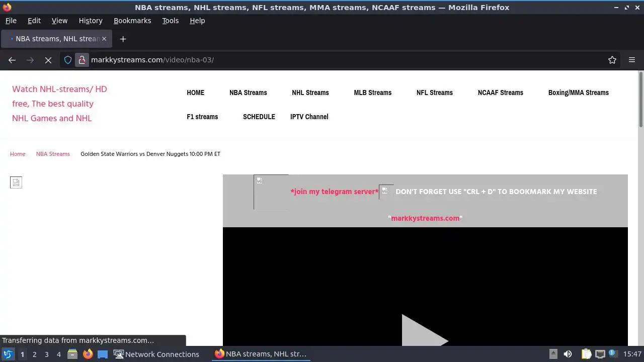
Task: Click the join my telegram server link
Action: pos(335,192)
